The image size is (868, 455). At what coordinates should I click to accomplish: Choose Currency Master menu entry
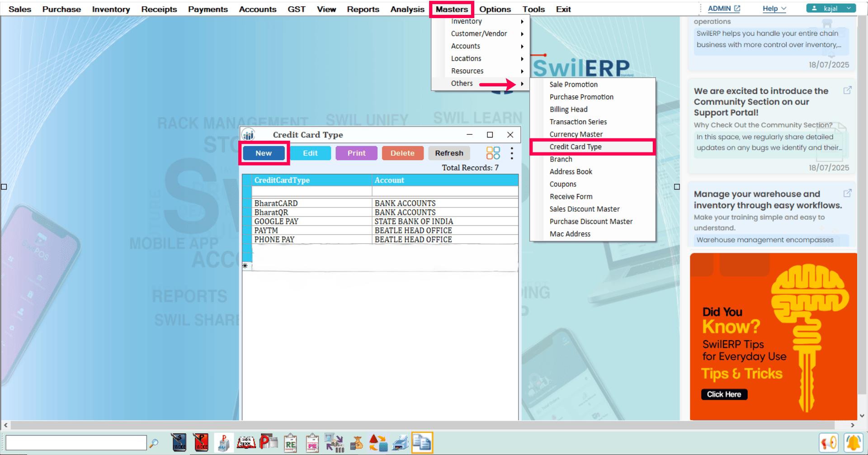[593, 134]
